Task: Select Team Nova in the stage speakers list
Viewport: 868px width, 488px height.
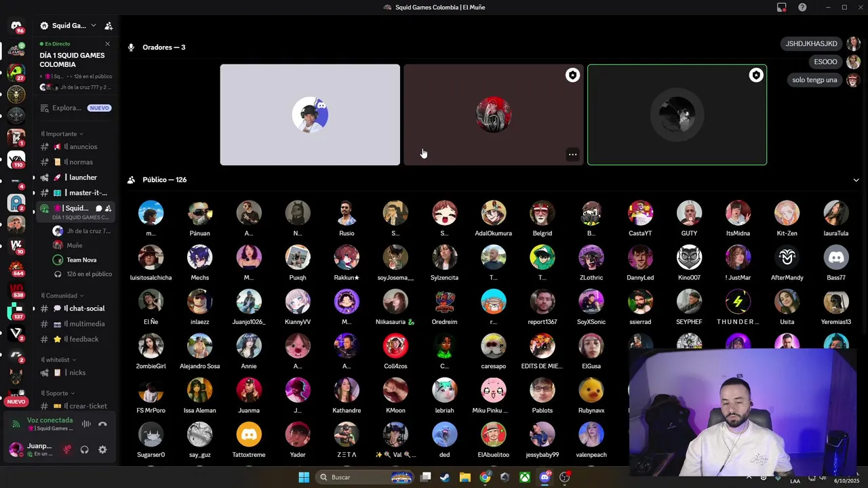Action: (x=81, y=260)
